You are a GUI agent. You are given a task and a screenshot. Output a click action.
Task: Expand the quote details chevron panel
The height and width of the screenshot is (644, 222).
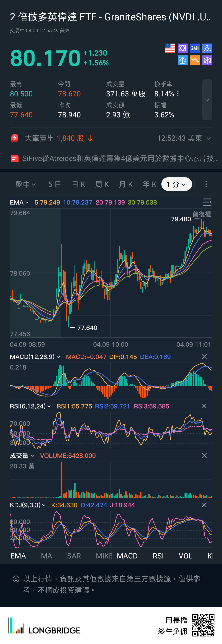pos(207,100)
